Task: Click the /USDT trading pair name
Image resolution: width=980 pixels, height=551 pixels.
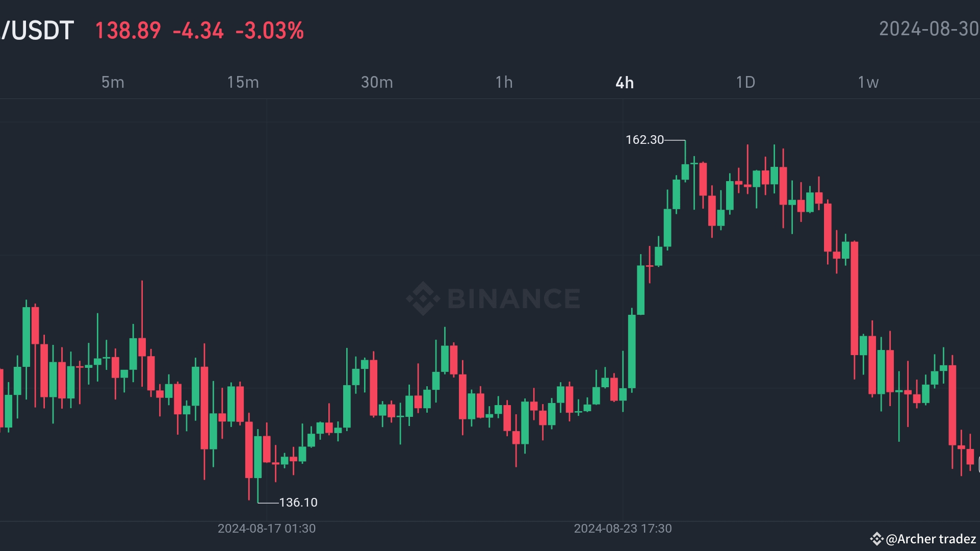Action: (37, 30)
